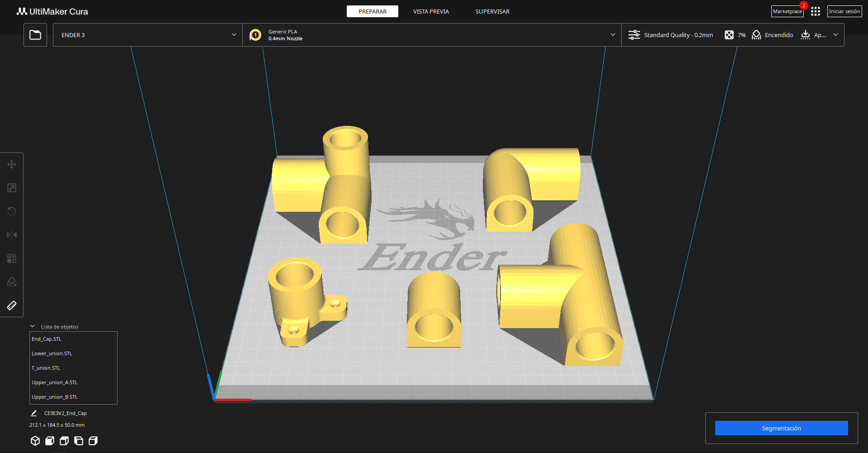Select the Scale tool in left toolbar

[12, 188]
